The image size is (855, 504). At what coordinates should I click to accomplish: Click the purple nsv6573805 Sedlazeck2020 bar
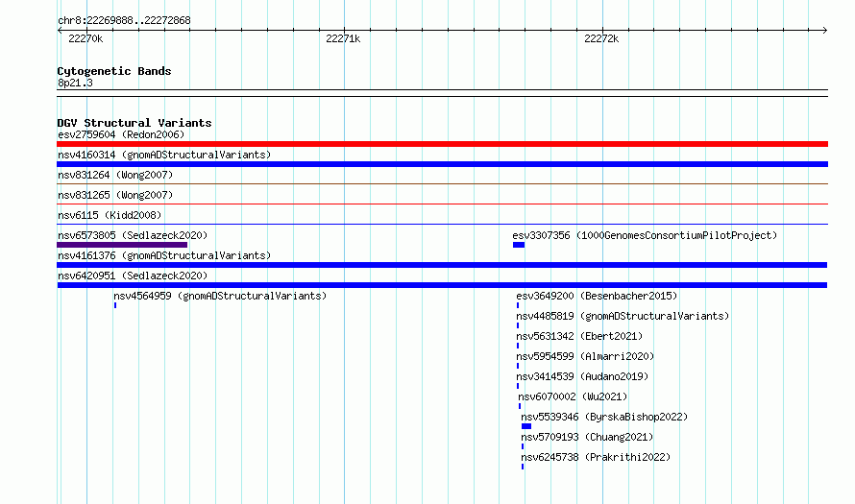[122, 245]
